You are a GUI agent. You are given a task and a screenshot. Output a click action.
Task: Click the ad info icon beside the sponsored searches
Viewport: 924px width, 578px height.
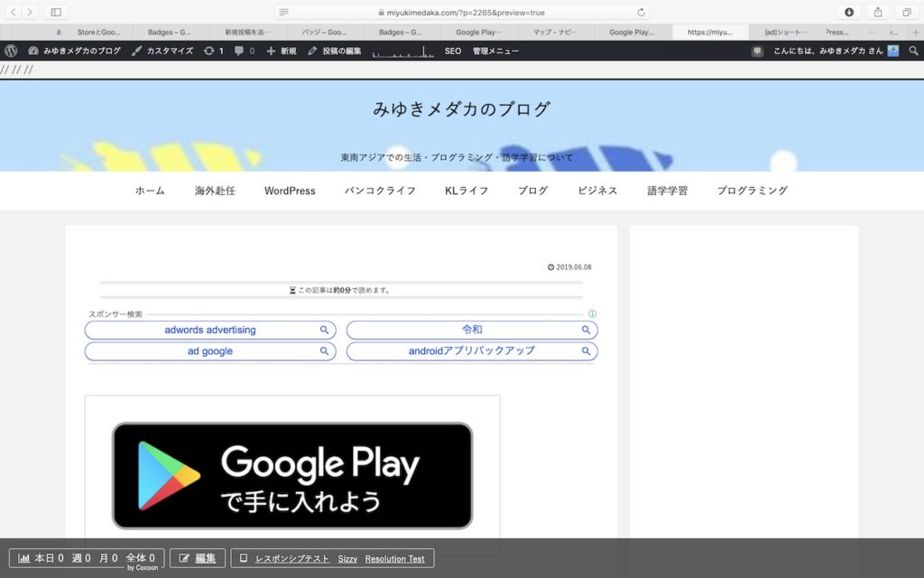click(x=592, y=313)
